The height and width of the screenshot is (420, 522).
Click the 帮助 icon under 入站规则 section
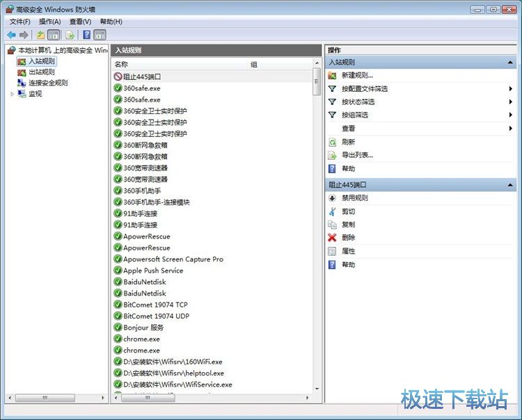[332, 168]
